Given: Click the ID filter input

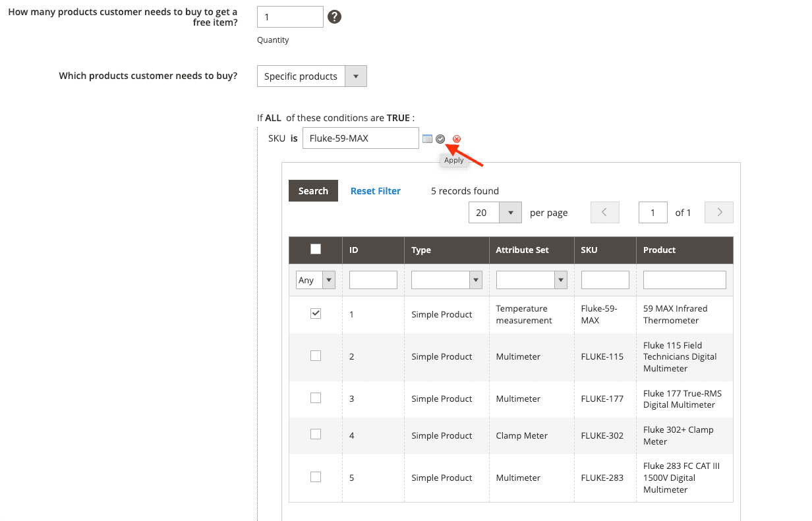Looking at the screenshot, I should tap(373, 280).
